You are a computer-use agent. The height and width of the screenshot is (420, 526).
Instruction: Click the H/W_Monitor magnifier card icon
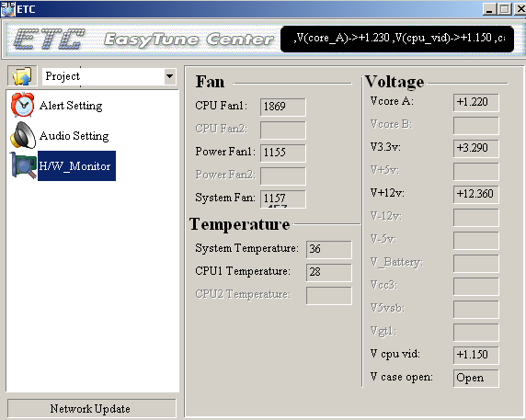coord(23,165)
